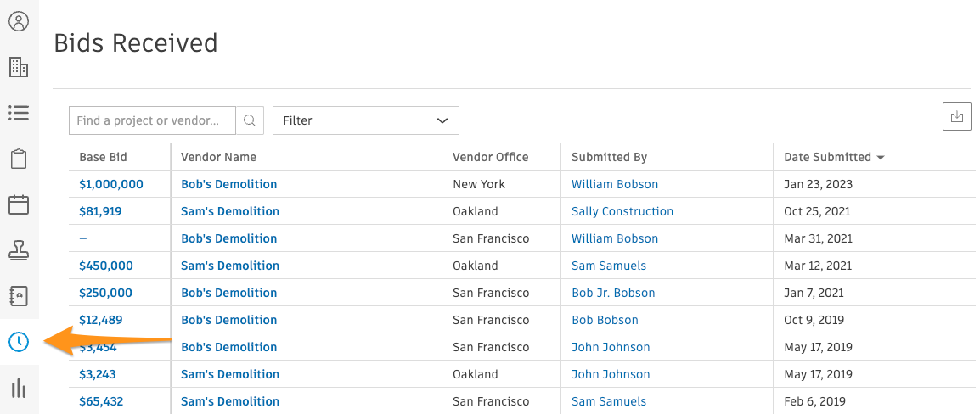Click the stamp icon in sidebar
Image resolution: width=980 pixels, height=414 pixels.
pos(19,250)
